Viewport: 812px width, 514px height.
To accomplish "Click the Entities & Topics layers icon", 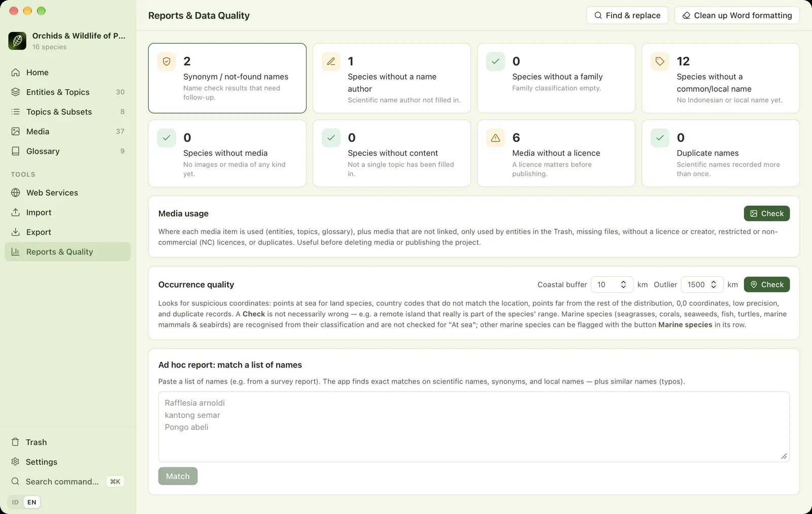I will pyautogui.click(x=16, y=92).
